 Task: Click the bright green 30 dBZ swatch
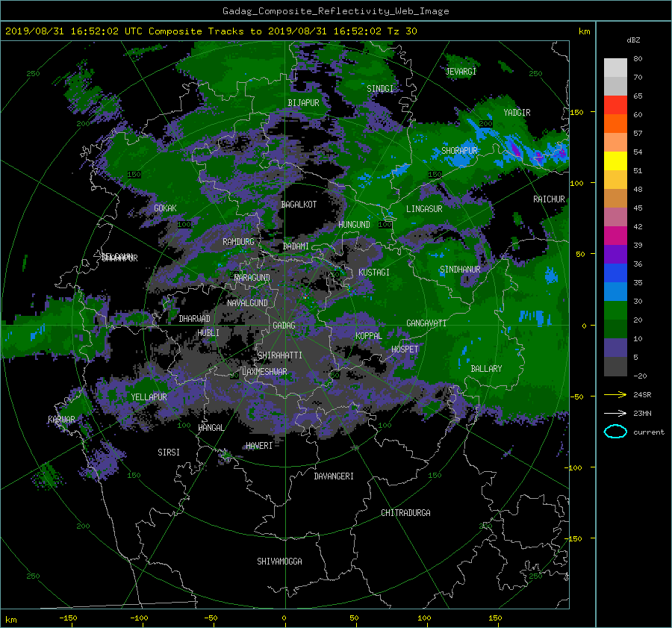click(x=615, y=311)
